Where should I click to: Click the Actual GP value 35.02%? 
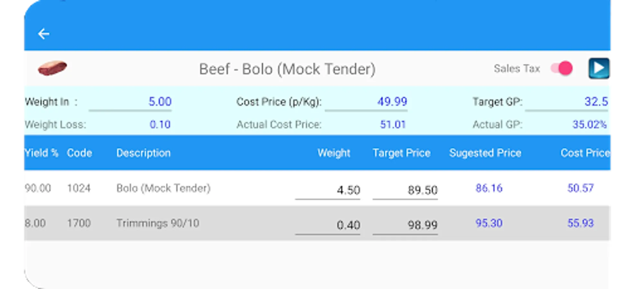click(589, 125)
